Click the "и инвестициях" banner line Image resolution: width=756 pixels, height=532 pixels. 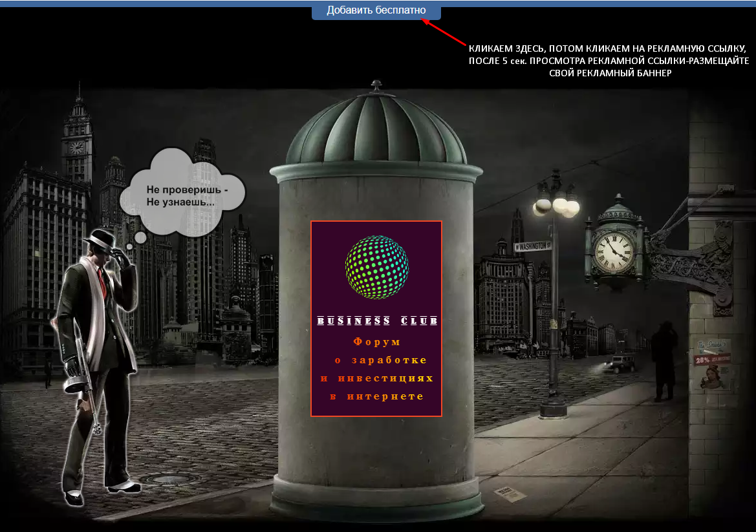tap(377, 378)
